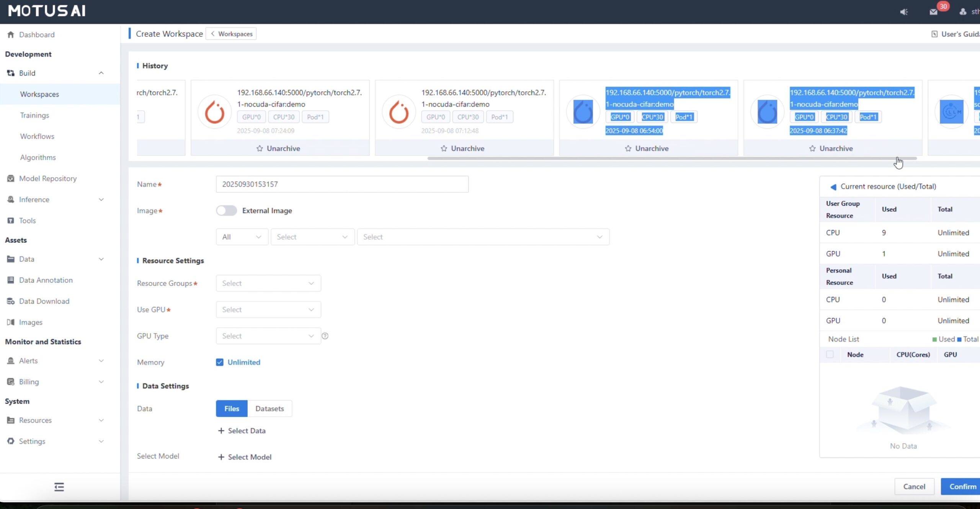Click the Dashboard home icon
980x509 pixels.
click(11, 34)
